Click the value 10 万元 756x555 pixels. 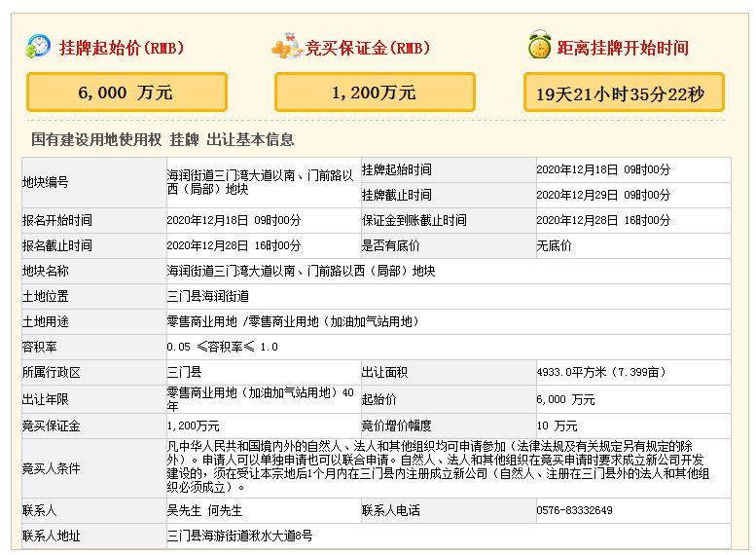[x=557, y=426]
